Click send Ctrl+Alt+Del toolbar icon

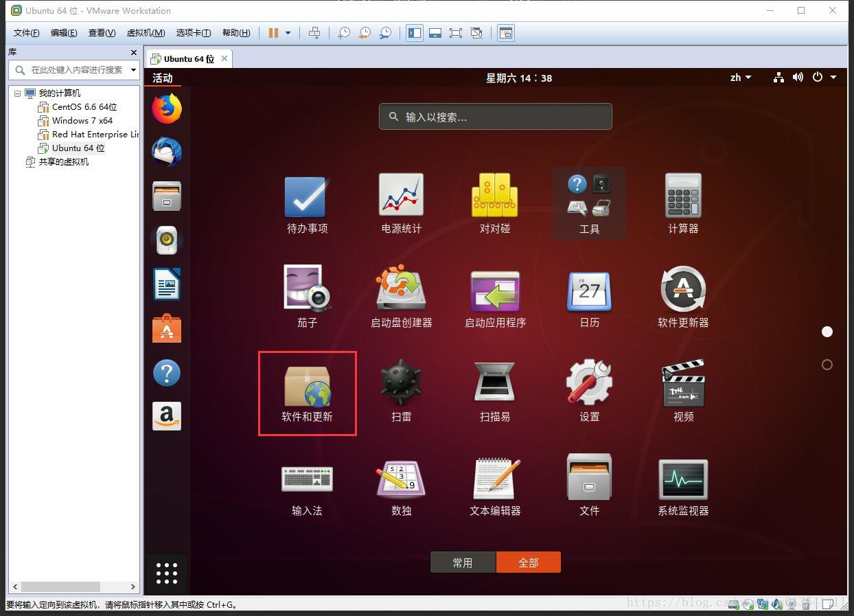[314, 33]
